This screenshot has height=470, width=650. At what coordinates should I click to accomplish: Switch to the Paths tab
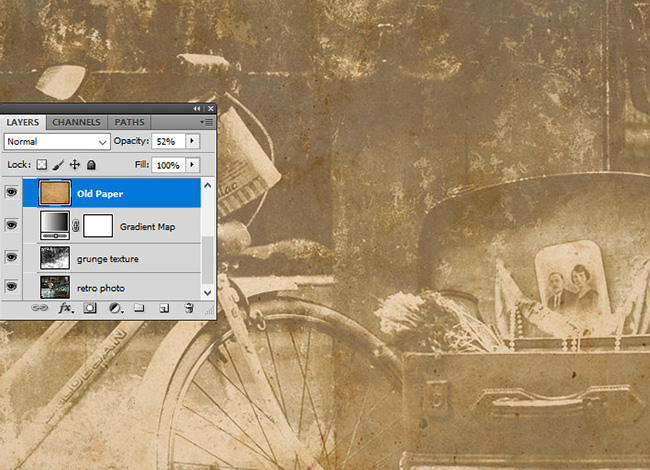pyautogui.click(x=129, y=122)
